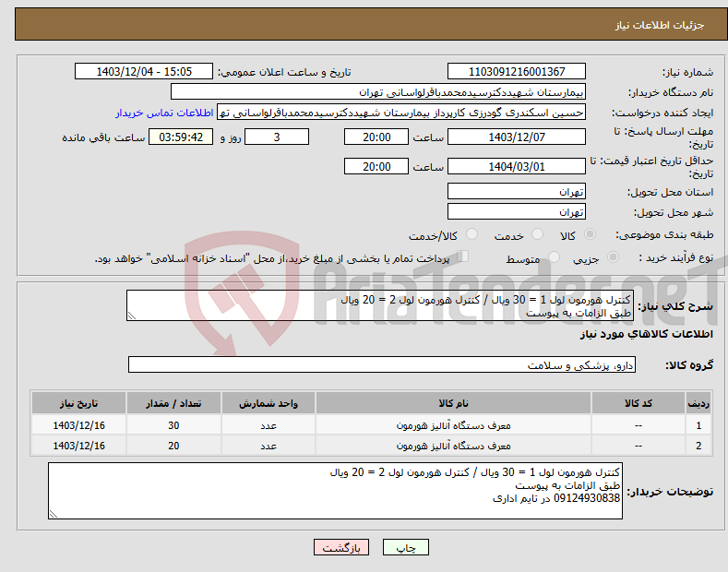Click the چاپ print button
Image resolution: width=728 pixels, height=572 pixels.
tap(406, 548)
